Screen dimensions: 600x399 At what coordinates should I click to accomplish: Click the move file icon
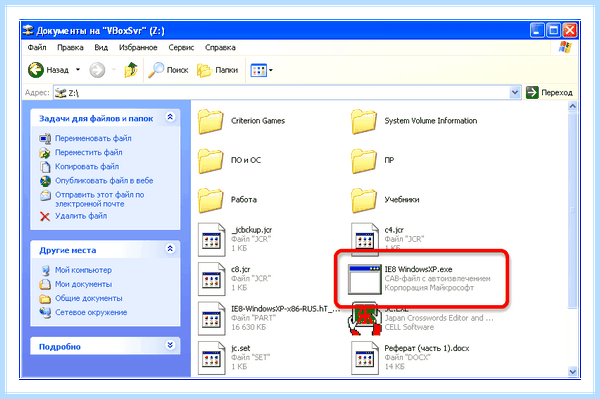[45, 153]
